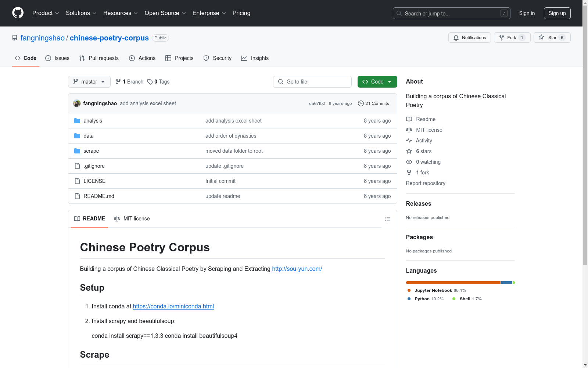This screenshot has height=368, width=588.
Task: Click the scrape folder icon
Action: click(x=77, y=151)
